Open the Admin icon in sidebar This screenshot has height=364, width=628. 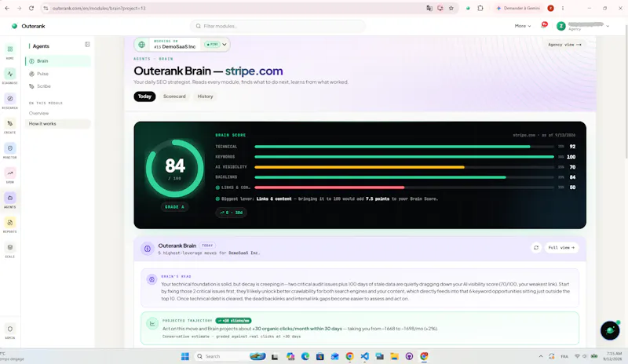coord(10,329)
